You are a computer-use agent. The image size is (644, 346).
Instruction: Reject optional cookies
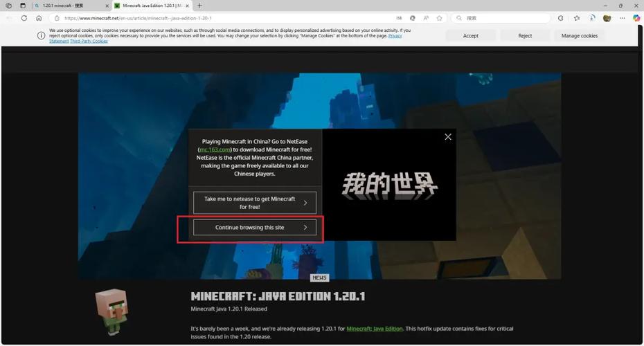pos(525,35)
